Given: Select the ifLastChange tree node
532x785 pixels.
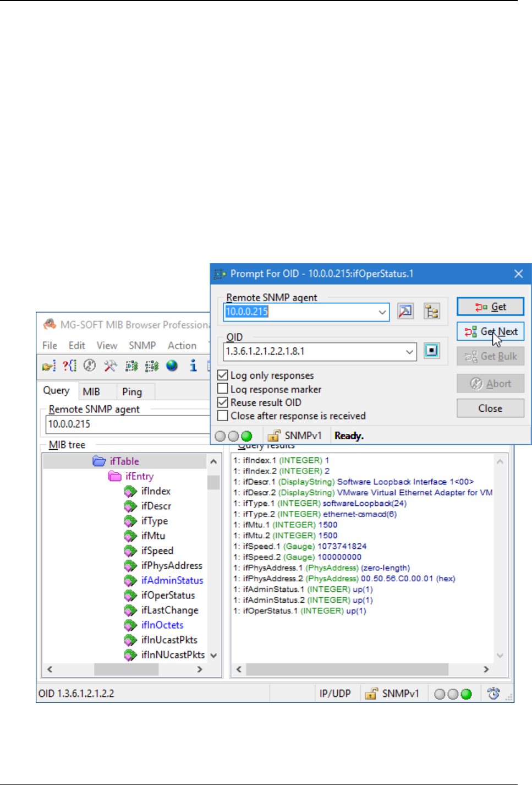Looking at the screenshot, I should pyautogui.click(x=169, y=610).
